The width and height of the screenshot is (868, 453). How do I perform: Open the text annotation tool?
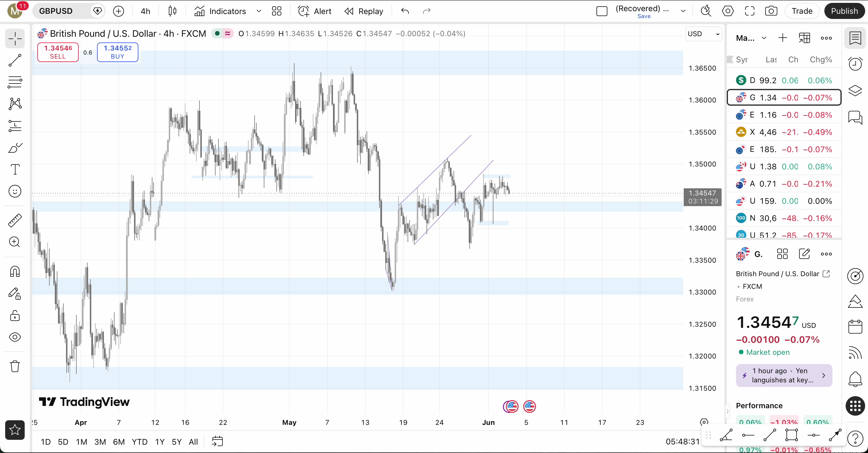point(15,170)
